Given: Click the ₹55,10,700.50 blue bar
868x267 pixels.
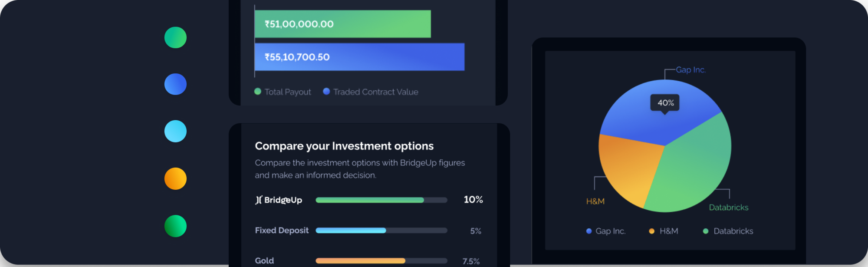Looking at the screenshot, I should pyautogui.click(x=359, y=57).
